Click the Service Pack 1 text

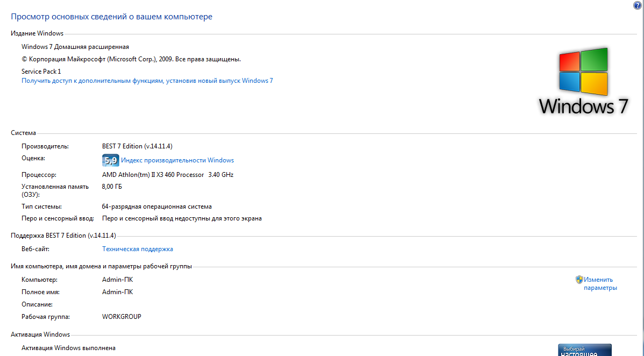tap(41, 71)
